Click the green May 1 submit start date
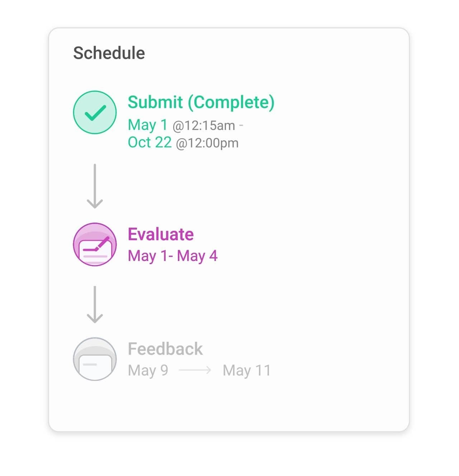Screen dimensions: 459x476 (148, 125)
